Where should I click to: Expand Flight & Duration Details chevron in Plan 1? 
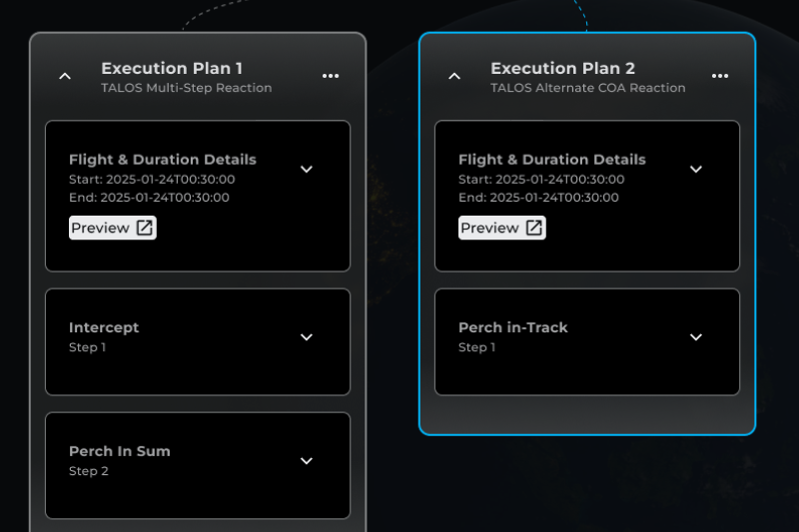pyautogui.click(x=307, y=169)
